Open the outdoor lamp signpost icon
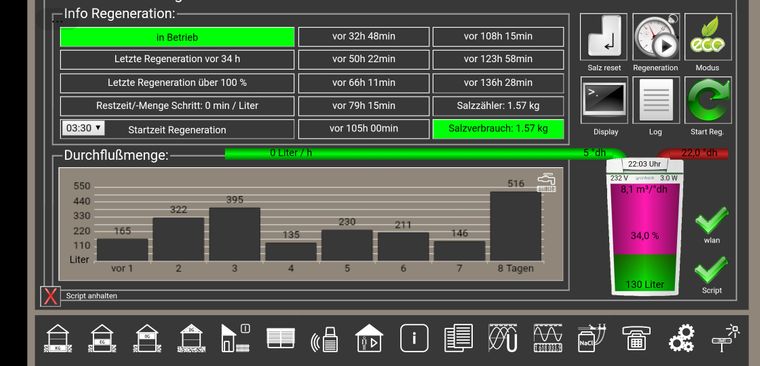The image size is (760, 366). 726,338
